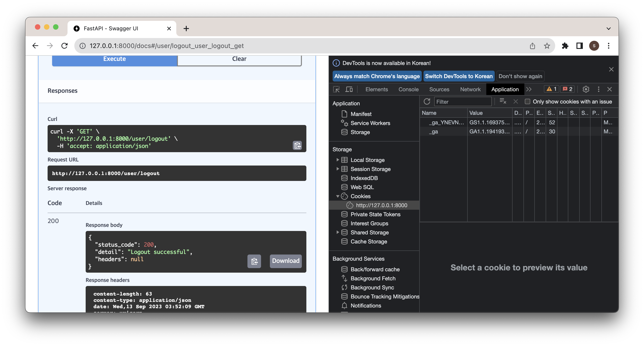
Task: Expand the Session Storage tree item
Action: pyautogui.click(x=337, y=169)
